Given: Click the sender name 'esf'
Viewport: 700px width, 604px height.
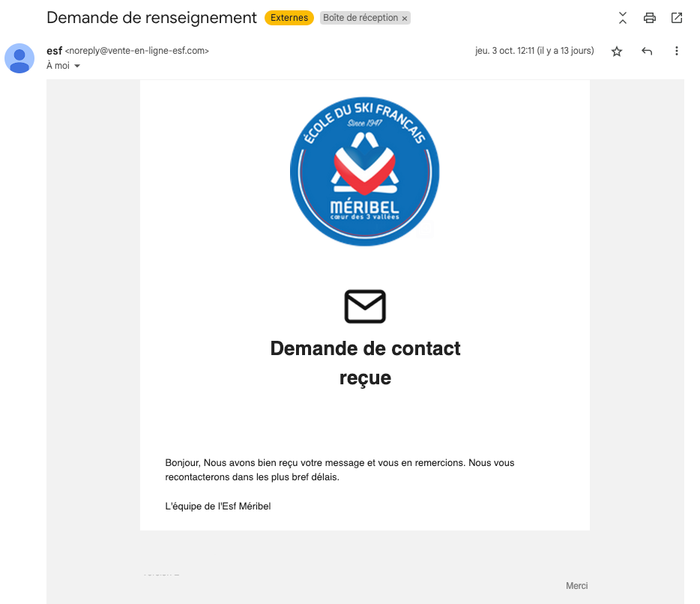Looking at the screenshot, I should tap(54, 51).
